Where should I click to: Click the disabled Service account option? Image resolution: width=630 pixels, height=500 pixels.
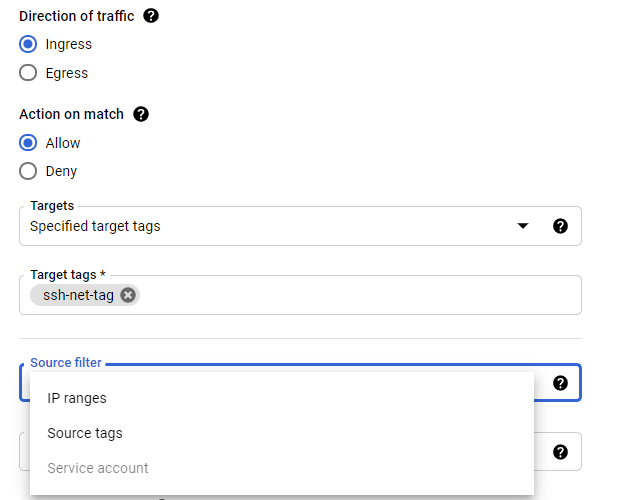[x=98, y=468]
